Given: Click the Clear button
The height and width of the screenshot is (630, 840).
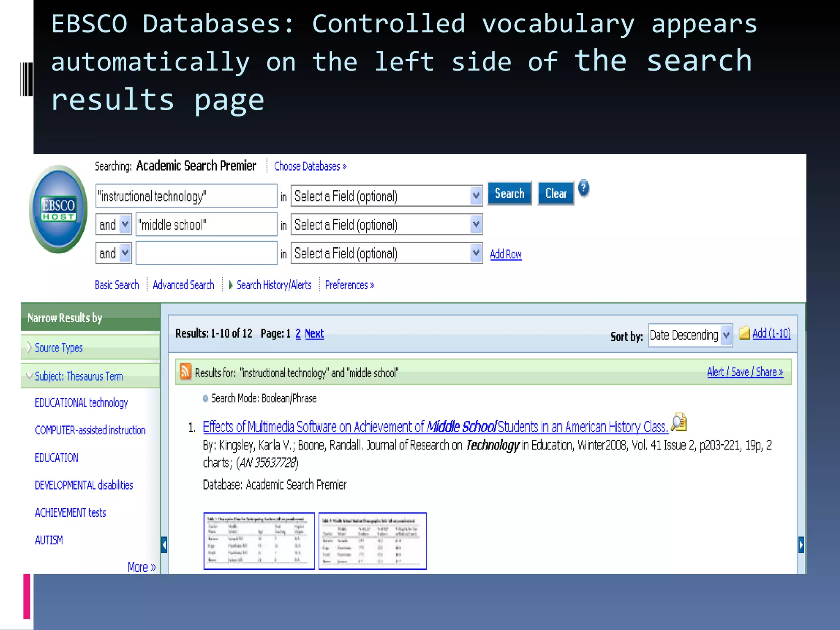Looking at the screenshot, I should (556, 193).
